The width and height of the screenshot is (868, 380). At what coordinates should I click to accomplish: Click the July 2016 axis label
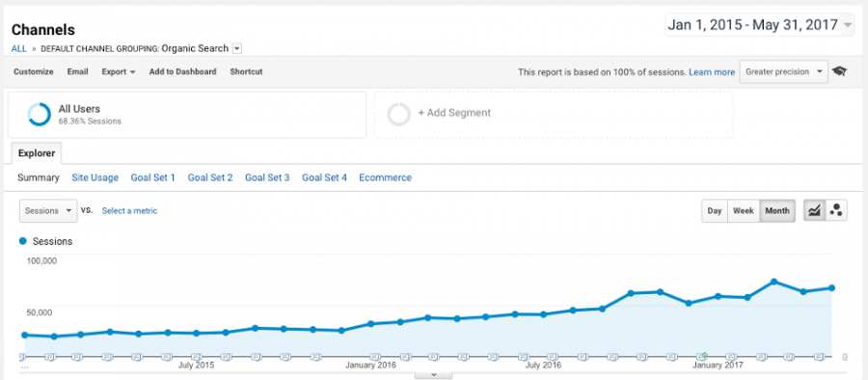[x=543, y=366]
